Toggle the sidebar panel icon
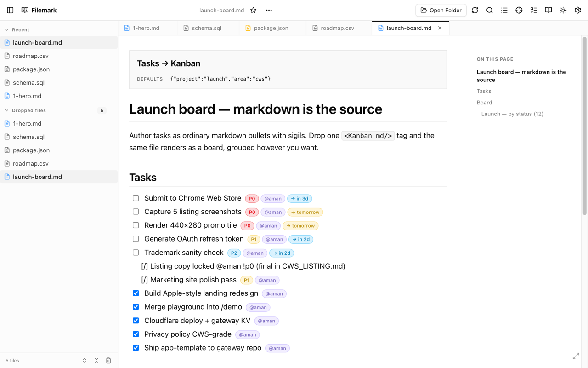This screenshot has height=368, width=588. (10, 10)
